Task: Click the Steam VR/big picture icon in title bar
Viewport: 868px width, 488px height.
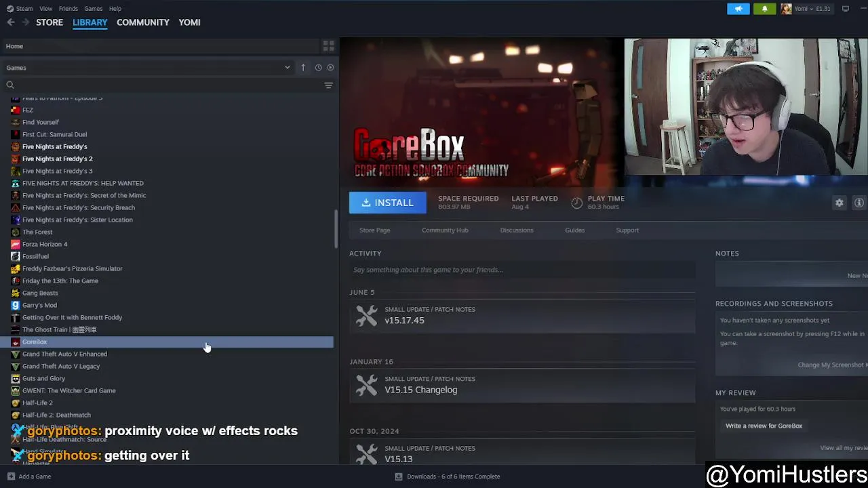Action: [x=846, y=9]
